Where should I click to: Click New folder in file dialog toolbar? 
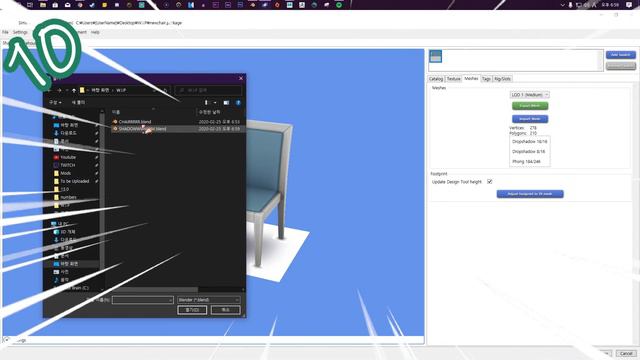click(x=78, y=102)
